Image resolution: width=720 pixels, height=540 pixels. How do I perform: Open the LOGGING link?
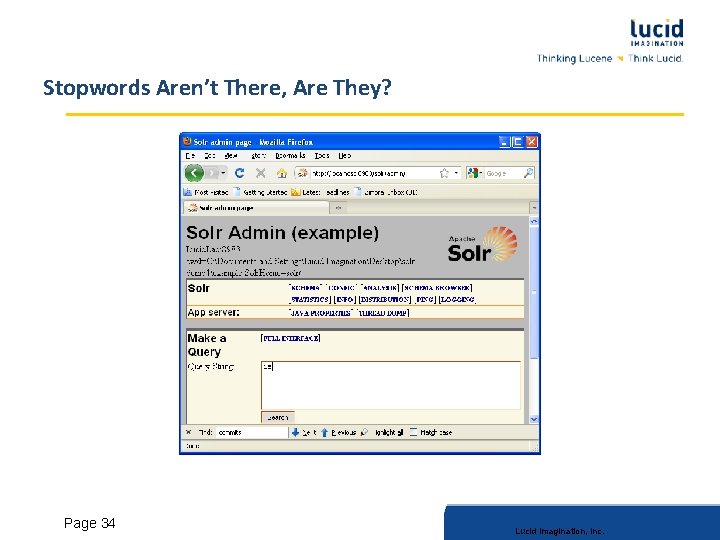click(457, 299)
